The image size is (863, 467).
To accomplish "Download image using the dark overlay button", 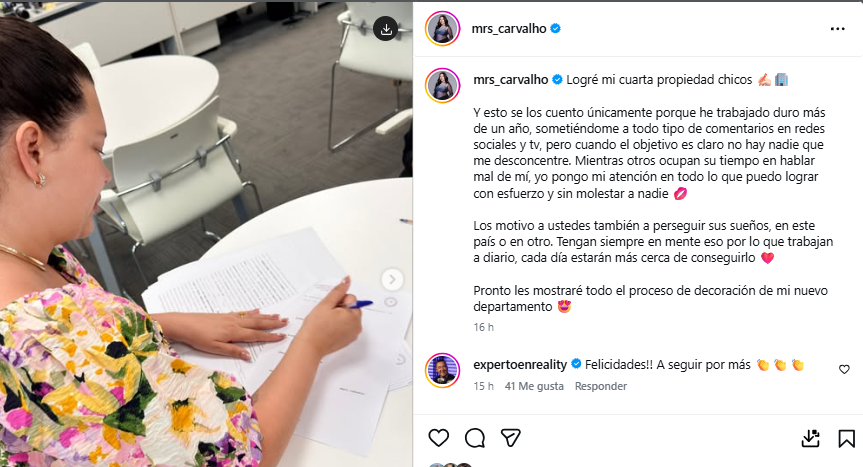I will coord(386,29).
